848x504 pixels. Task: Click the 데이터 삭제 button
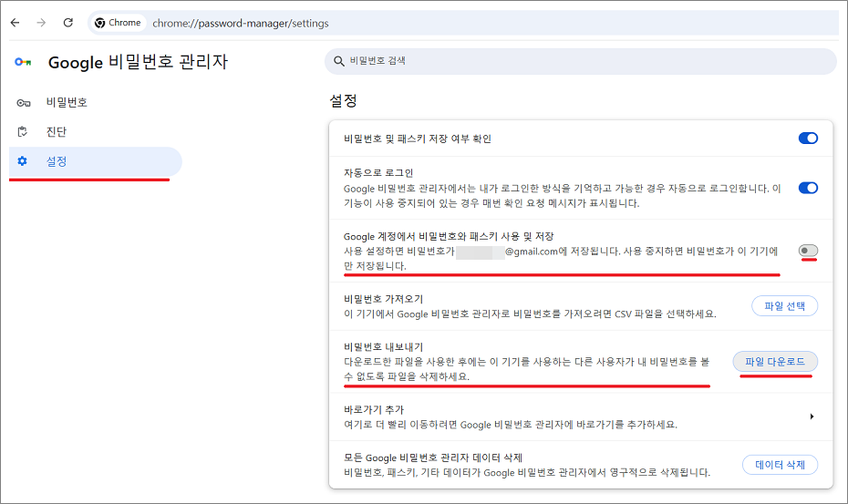(x=780, y=465)
